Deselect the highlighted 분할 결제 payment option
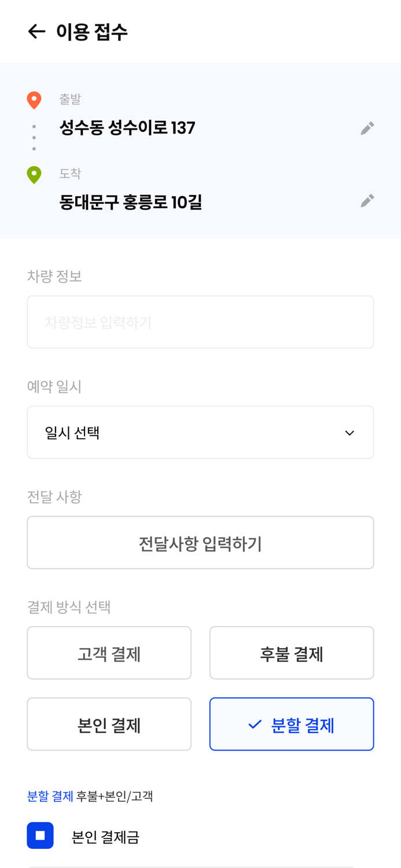The height and width of the screenshot is (868, 401). [x=292, y=724]
